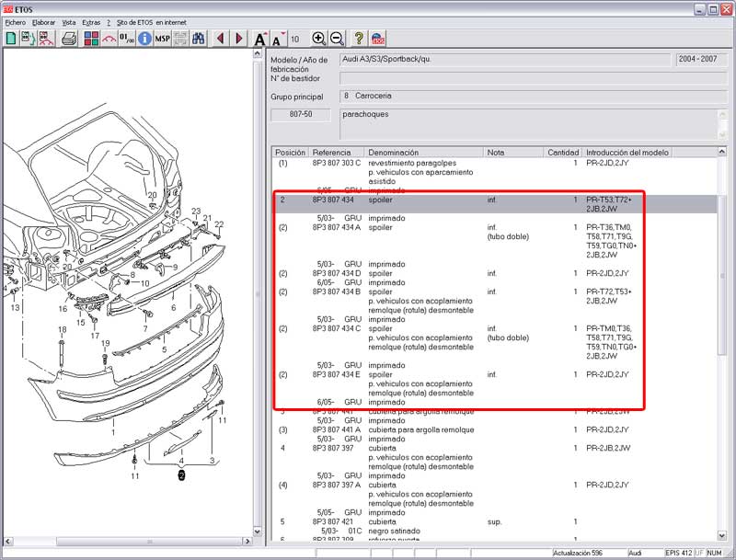Sort by the Denominación column header

424,153
